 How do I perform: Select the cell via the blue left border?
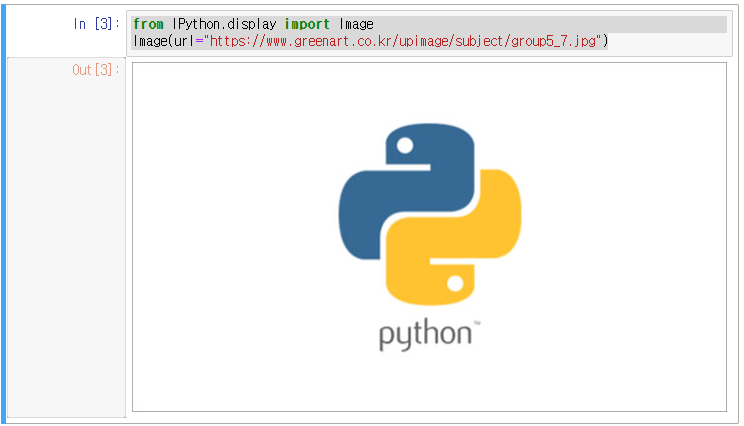pyautogui.click(x=3, y=213)
